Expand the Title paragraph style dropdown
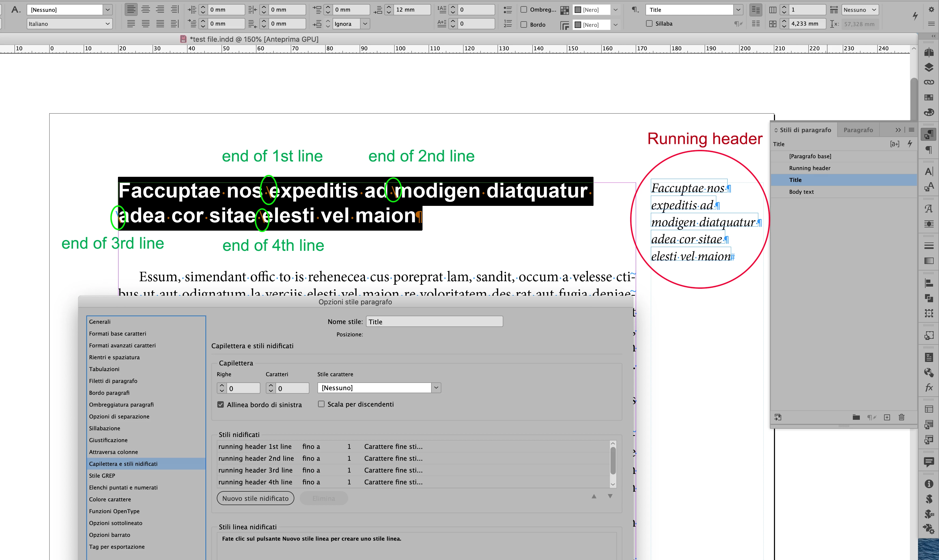 [738, 10]
